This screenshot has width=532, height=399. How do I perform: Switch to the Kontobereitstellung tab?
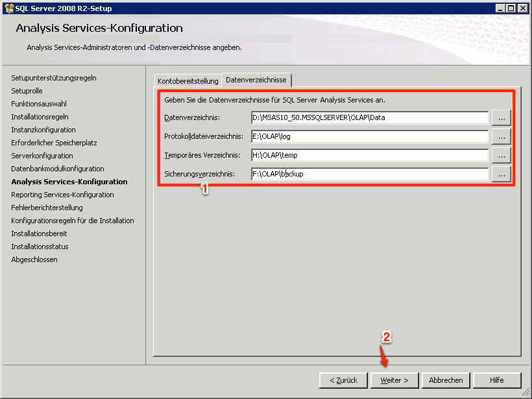coord(187,81)
